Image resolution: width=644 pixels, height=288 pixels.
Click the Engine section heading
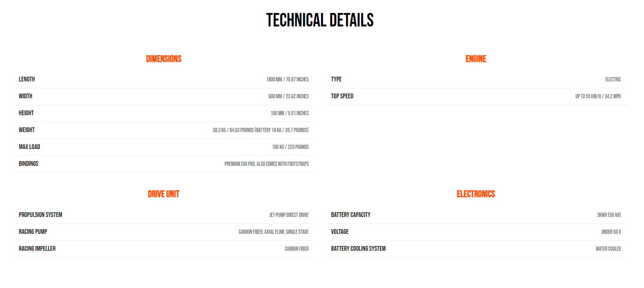[476, 59]
